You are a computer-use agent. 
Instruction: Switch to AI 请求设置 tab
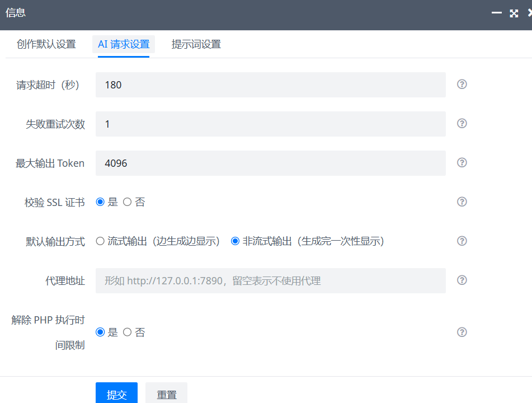(124, 44)
